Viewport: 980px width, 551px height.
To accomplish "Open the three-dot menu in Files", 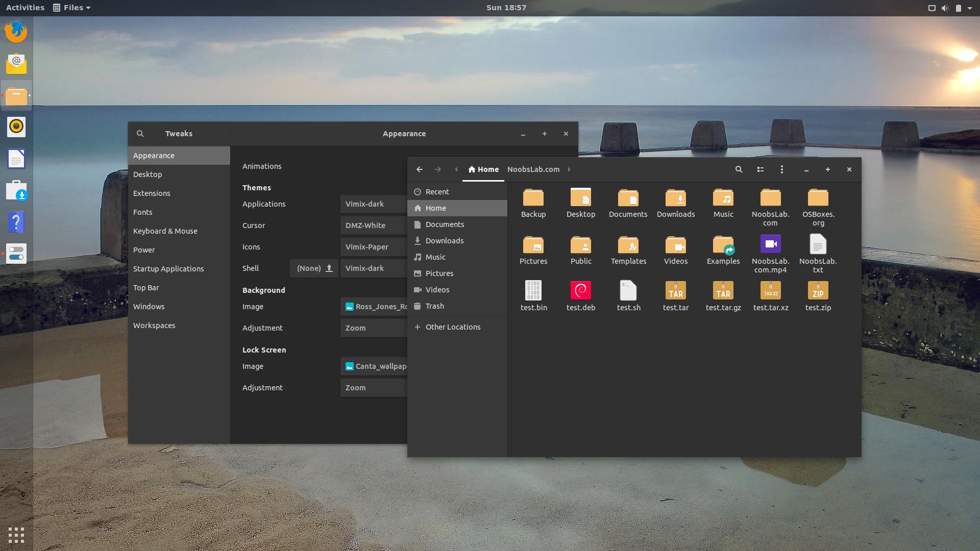I will click(x=781, y=169).
